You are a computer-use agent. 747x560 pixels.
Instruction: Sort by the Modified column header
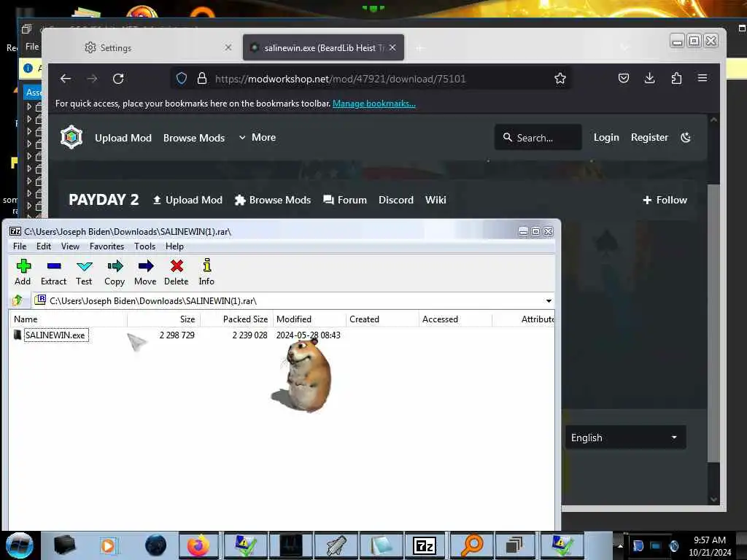pos(309,319)
